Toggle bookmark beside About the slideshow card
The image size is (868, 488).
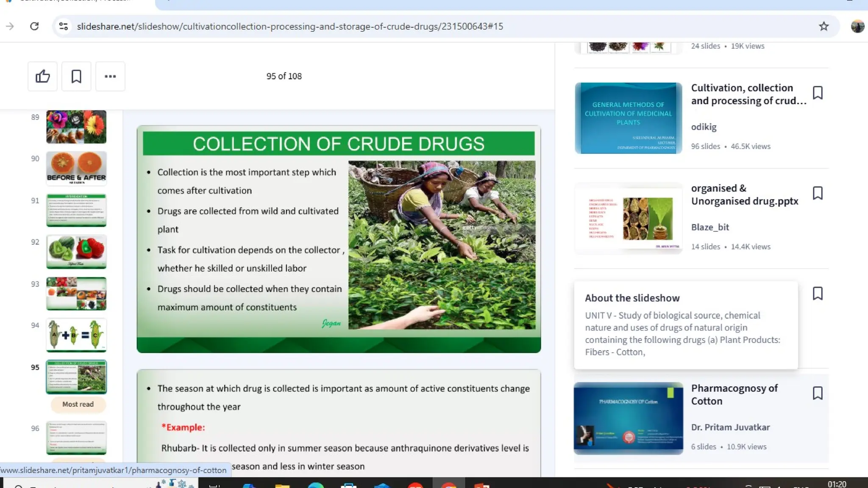(x=818, y=294)
